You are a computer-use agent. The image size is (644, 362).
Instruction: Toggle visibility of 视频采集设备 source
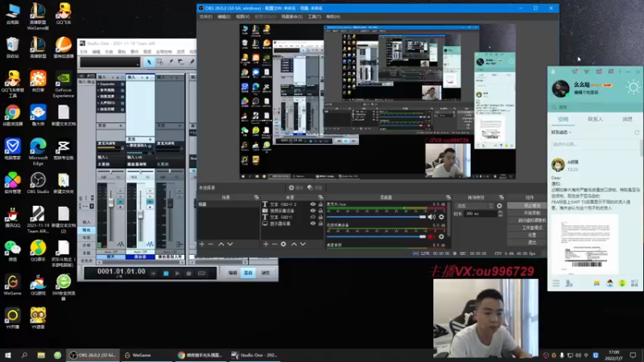(x=313, y=211)
